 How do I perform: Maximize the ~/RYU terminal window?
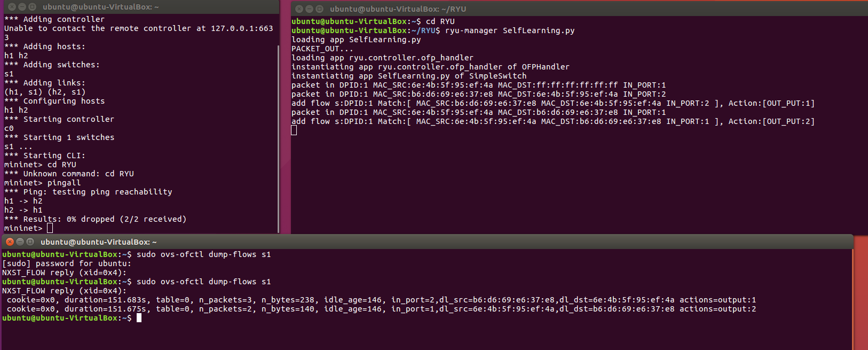(x=319, y=9)
